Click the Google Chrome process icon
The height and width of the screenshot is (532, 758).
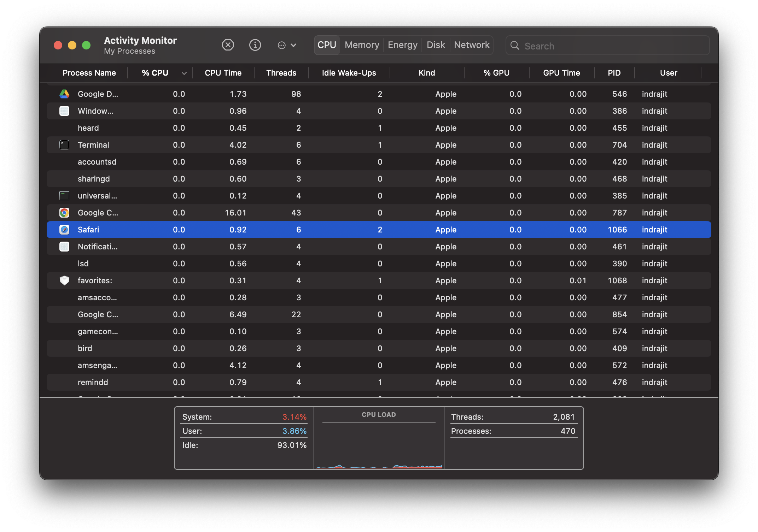point(64,213)
